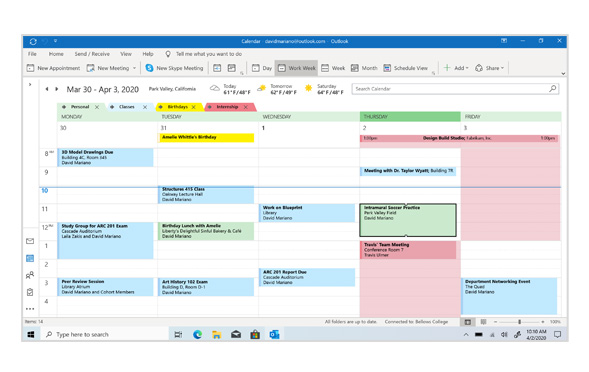Open the Add calendar dropdown
The height and width of the screenshot is (372, 589).
(x=456, y=68)
